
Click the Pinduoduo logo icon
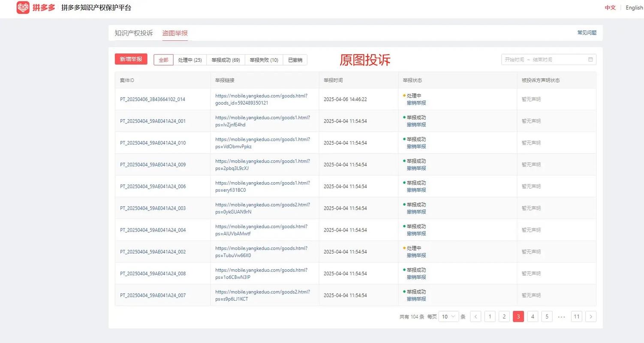pyautogui.click(x=23, y=7)
